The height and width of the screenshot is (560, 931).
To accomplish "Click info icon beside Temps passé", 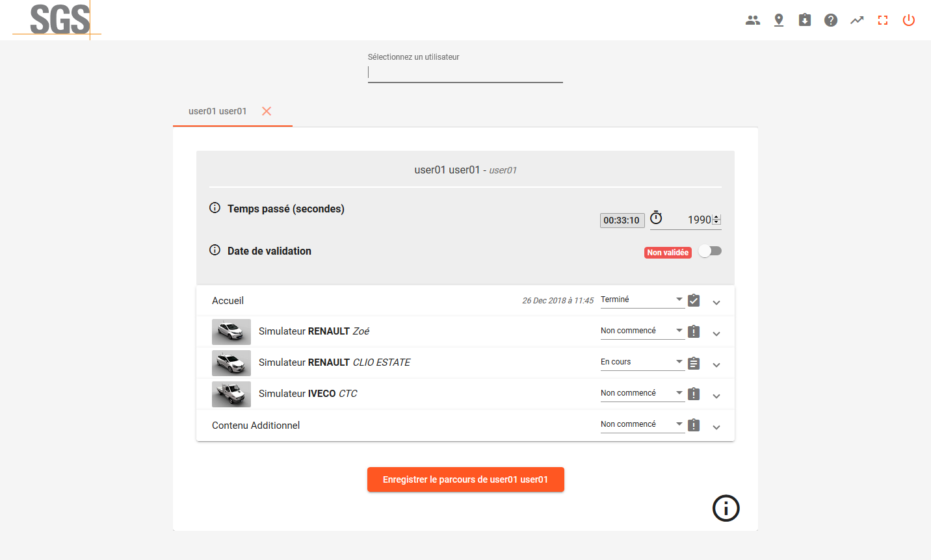I will [x=215, y=208].
